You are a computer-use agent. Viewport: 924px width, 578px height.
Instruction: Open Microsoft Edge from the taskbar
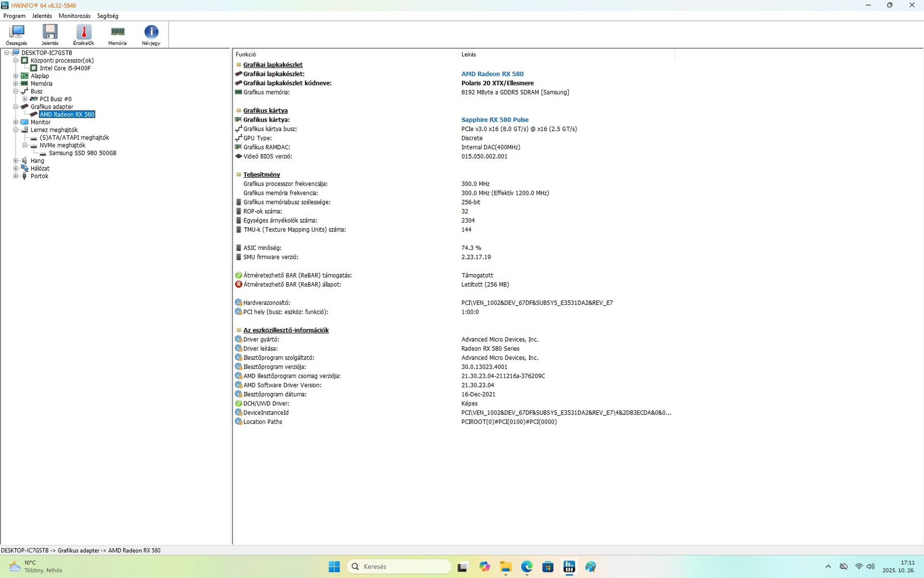pos(527,567)
